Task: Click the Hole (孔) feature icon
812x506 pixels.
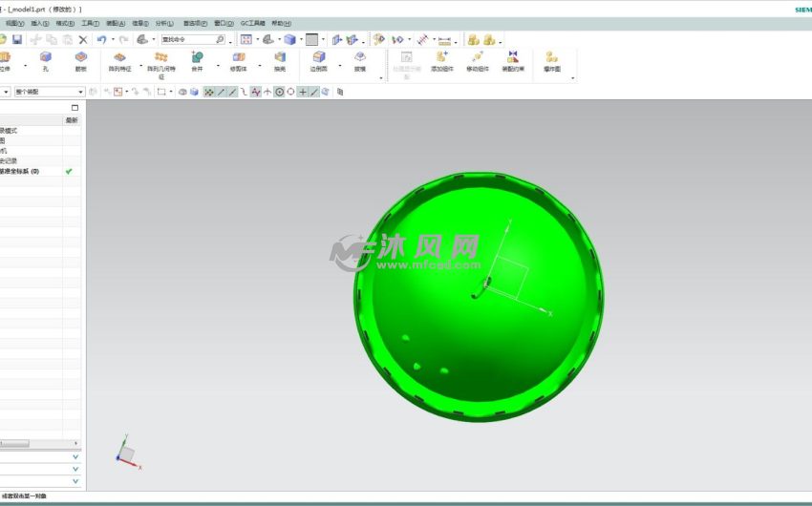Action: (45, 58)
